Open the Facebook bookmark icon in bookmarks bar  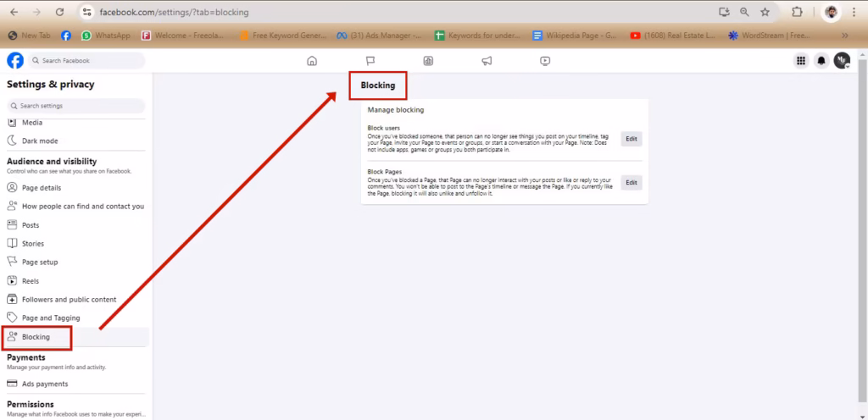pyautogui.click(x=66, y=36)
